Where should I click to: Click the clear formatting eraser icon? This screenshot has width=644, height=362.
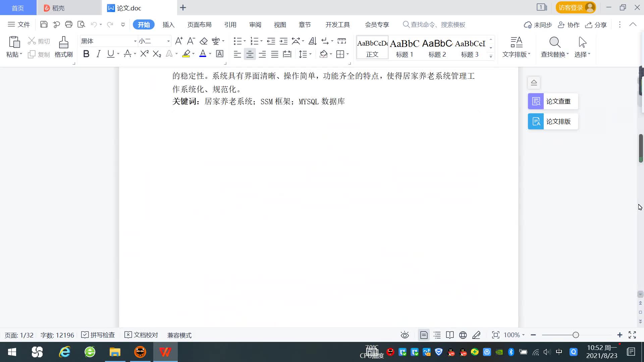(204, 41)
